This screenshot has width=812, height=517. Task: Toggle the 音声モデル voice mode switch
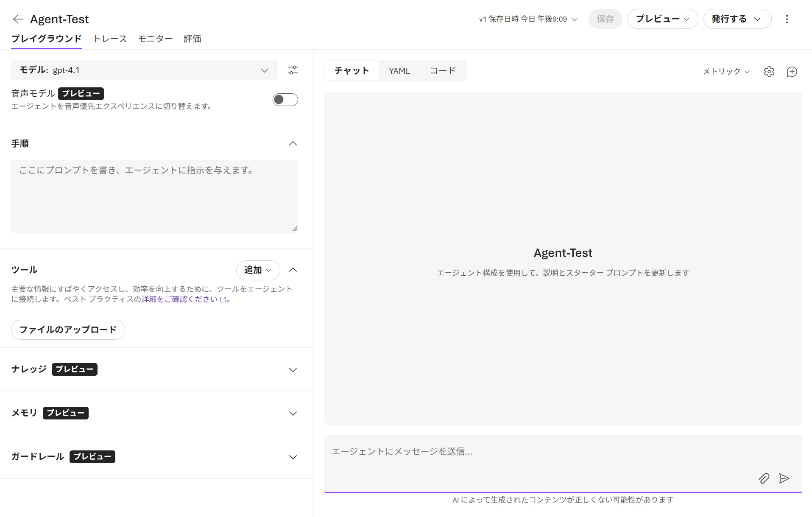[x=285, y=100]
